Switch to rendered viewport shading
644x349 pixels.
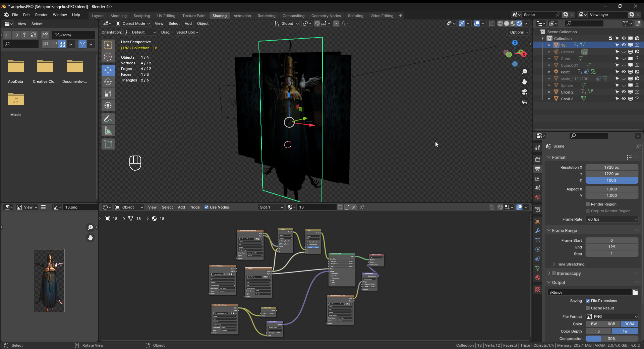click(x=519, y=23)
